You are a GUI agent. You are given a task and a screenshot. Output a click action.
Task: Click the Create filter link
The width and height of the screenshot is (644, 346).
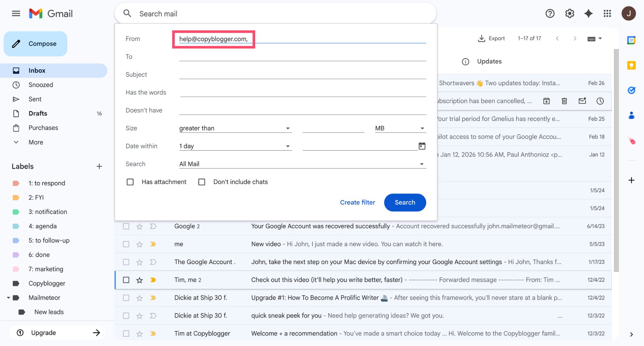(357, 202)
